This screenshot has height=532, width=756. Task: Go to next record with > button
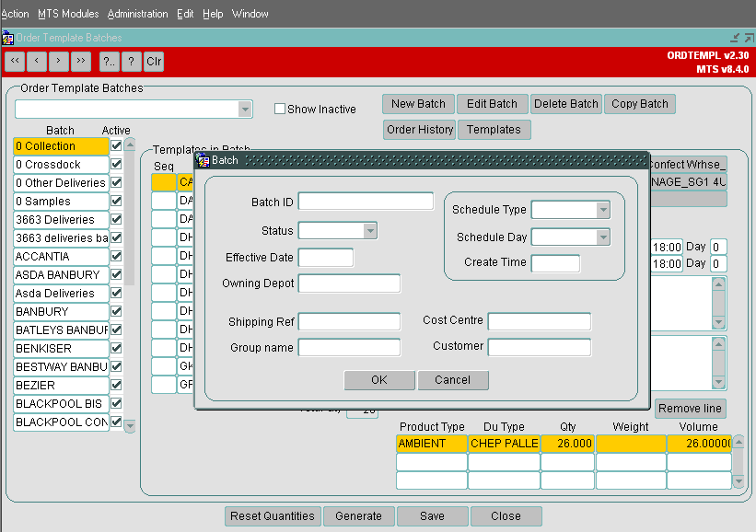59,61
